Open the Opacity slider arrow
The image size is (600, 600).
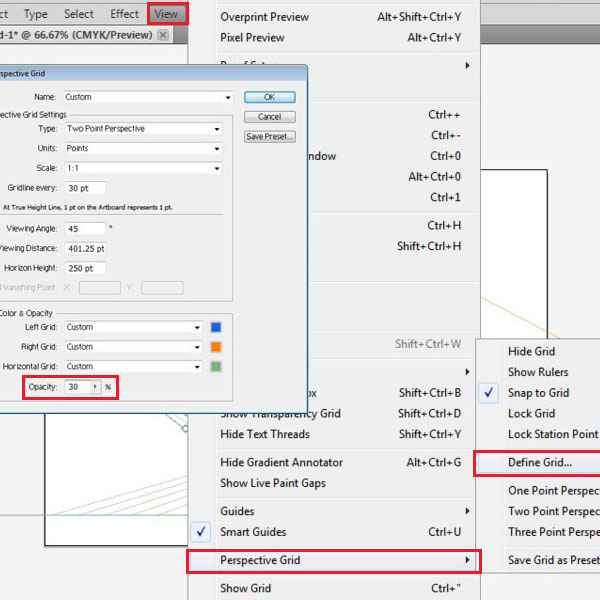point(95,387)
